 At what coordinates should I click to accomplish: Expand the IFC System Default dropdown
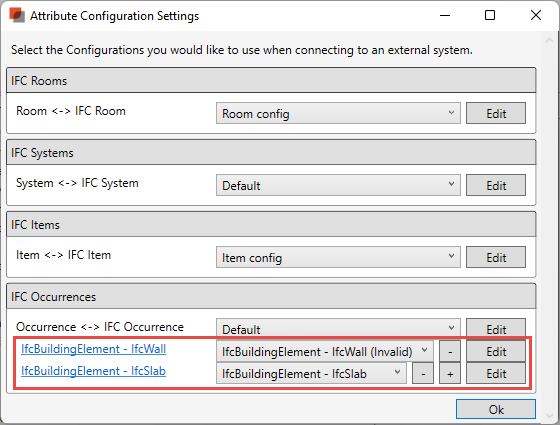[x=338, y=185]
